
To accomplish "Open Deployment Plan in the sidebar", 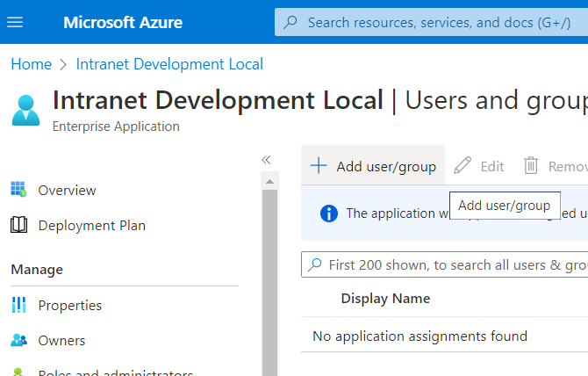I will click(x=92, y=226).
